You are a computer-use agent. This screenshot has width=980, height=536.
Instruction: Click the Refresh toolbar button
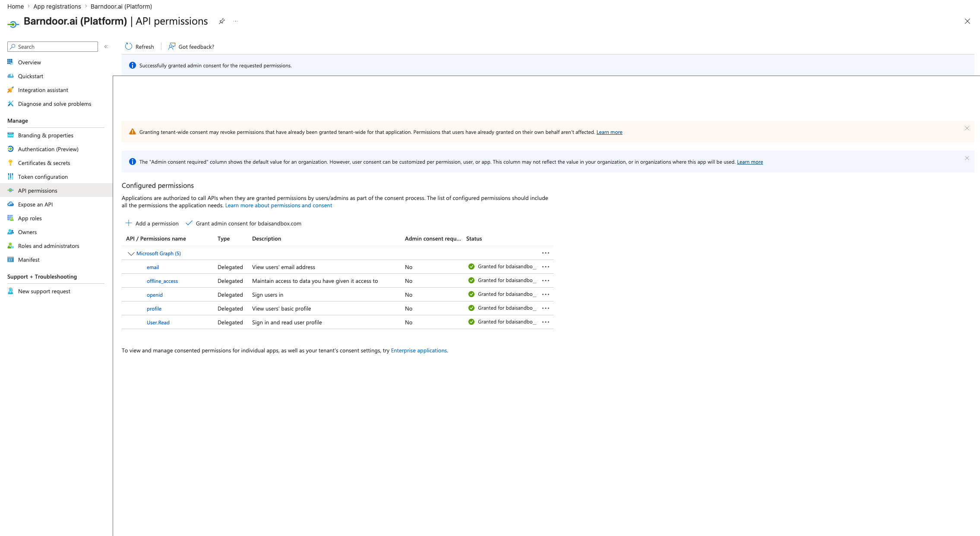pos(139,47)
